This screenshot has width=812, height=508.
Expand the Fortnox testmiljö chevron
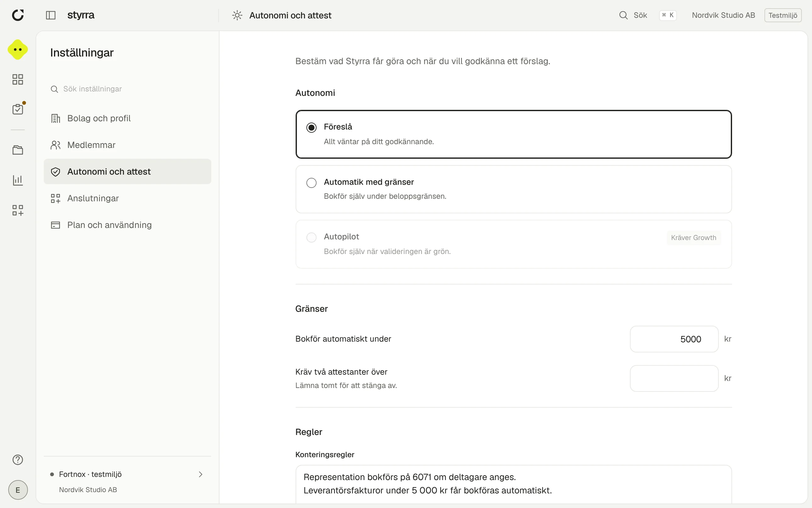[200, 474]
